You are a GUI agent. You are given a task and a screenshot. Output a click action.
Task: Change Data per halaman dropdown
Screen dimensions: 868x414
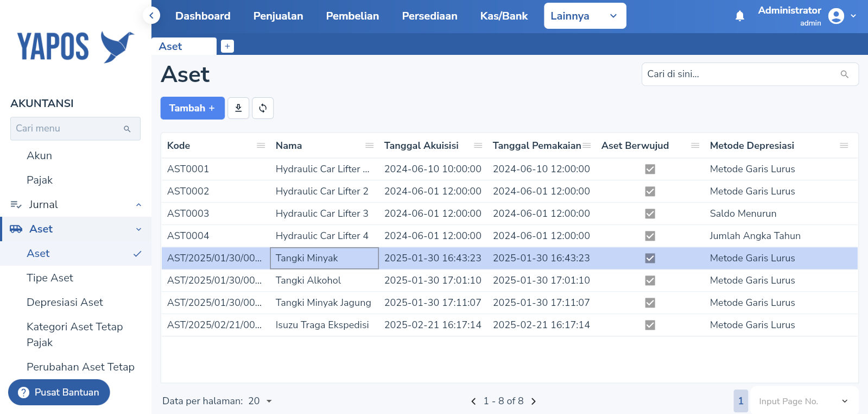[x=260, y=401]
